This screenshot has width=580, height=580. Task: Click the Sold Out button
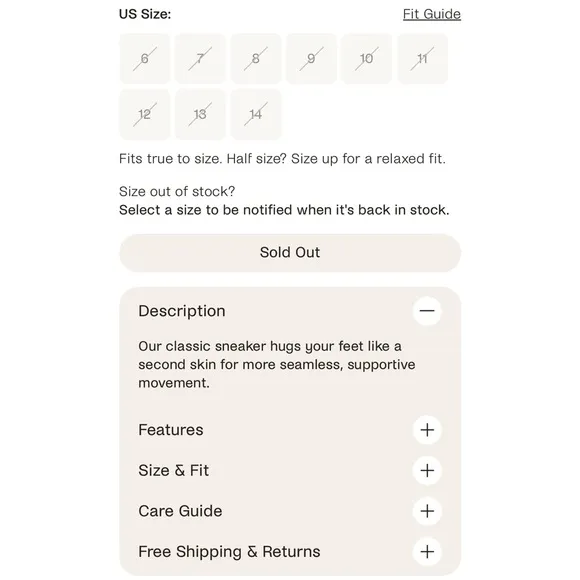tap(290, 253)
